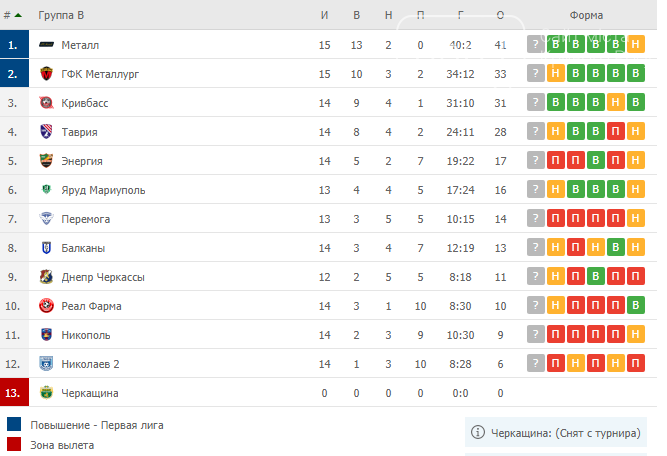Click the gray question mark in Металл form
667x456 pixels.
click(x=536, y=44)
